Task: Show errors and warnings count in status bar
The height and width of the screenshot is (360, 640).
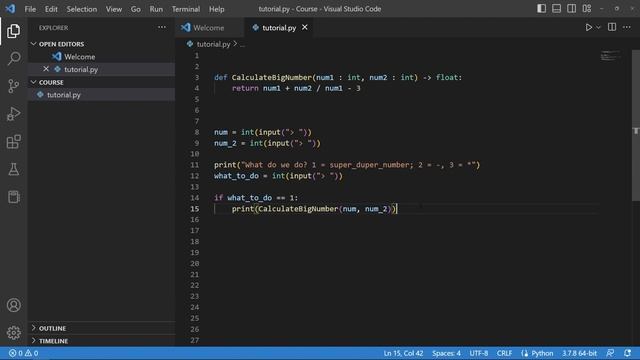Action: pyautogui.click(x=24, y=353)
